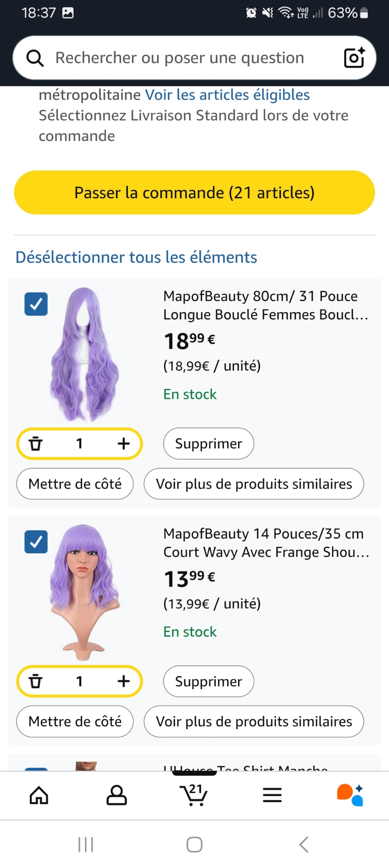Tap trash icon for the short wavy wig
This screenshot has height=868, width=389.
point(36,681)
